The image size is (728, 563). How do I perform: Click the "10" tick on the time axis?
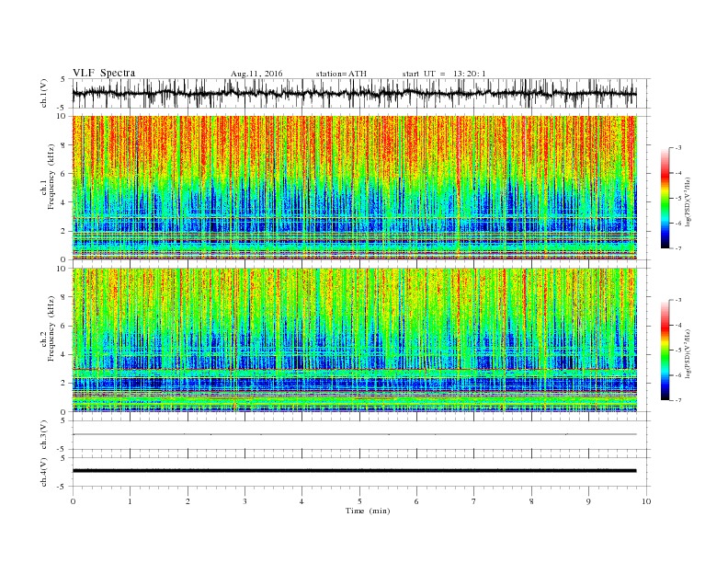click(646, 501)
